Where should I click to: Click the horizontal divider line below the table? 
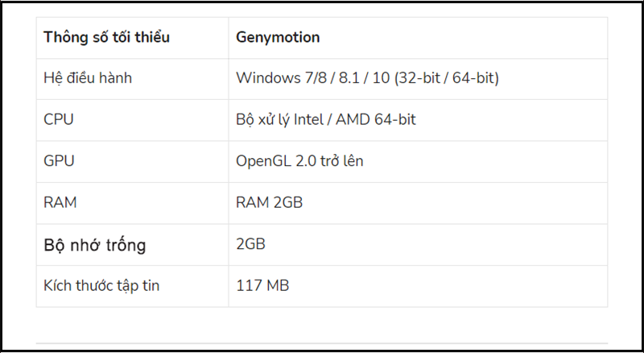tap(322, 343)
